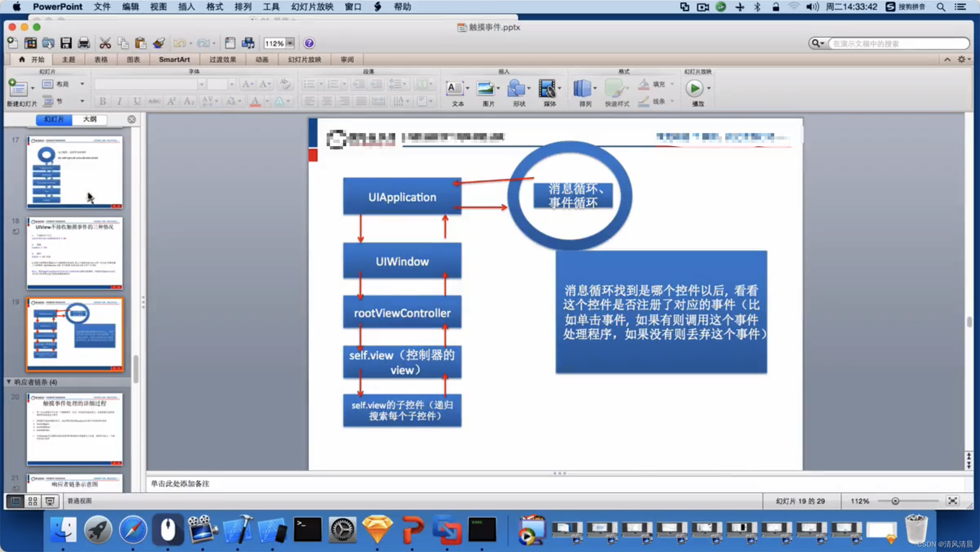Switch to slide sorter view icon
This screenshot has width=980, height=552.
[x=33, y=501]
